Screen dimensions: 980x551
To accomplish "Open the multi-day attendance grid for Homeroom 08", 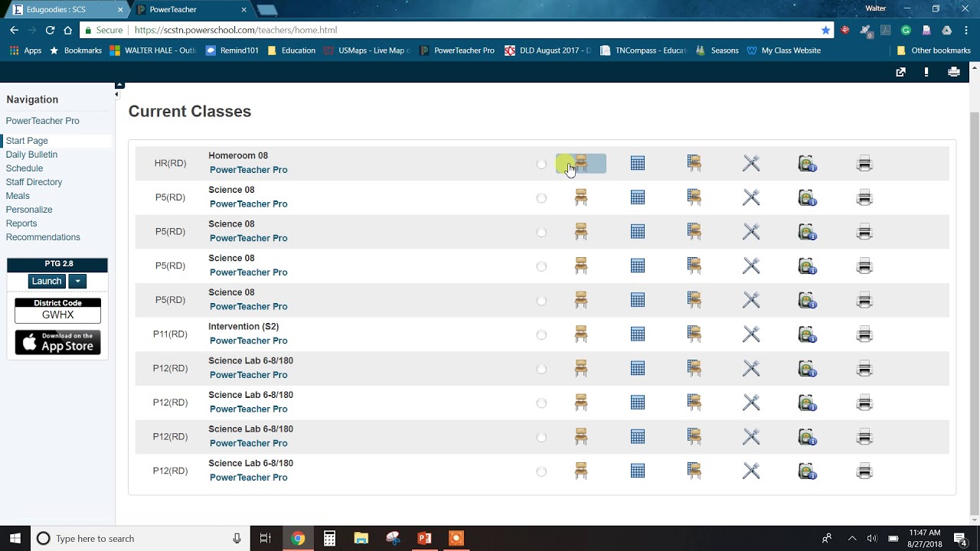I will [x=638, y=163].
